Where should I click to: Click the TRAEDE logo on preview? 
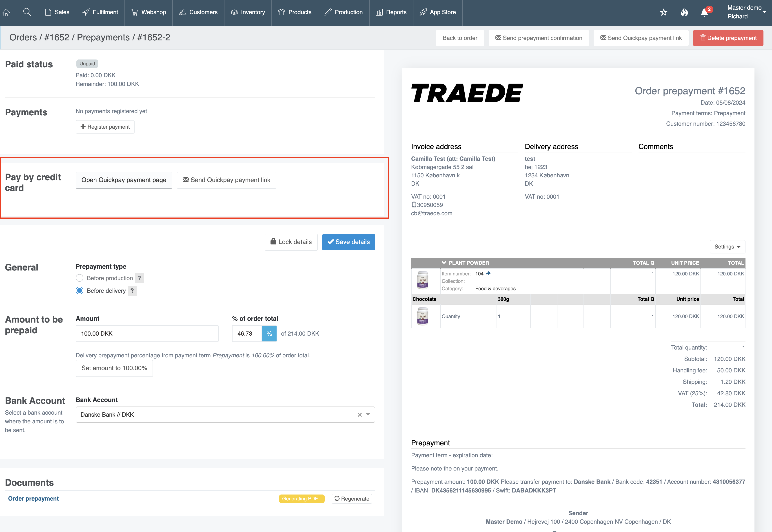[467, 93]
